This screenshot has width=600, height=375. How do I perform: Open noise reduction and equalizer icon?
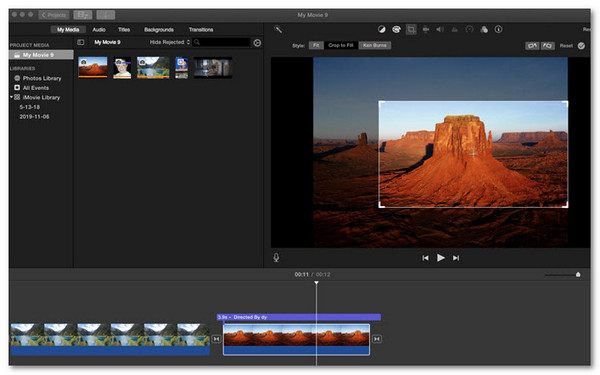click(455, 29)
